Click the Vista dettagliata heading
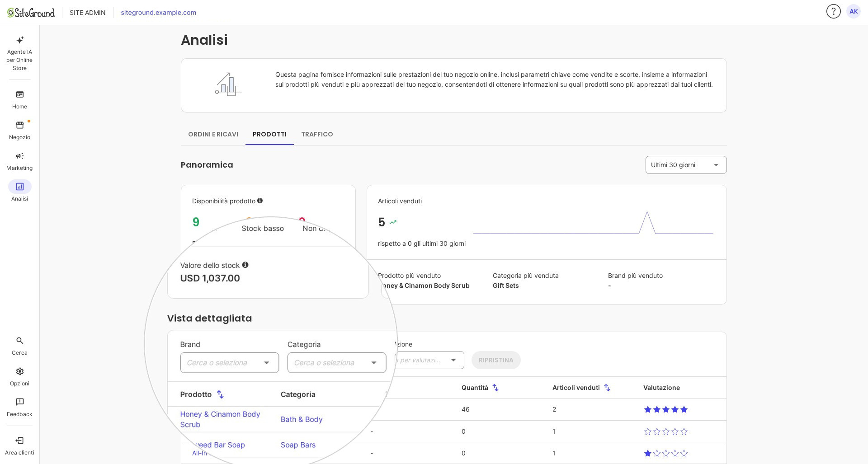The height and width of the screenshot is (464, 868). 209,318
